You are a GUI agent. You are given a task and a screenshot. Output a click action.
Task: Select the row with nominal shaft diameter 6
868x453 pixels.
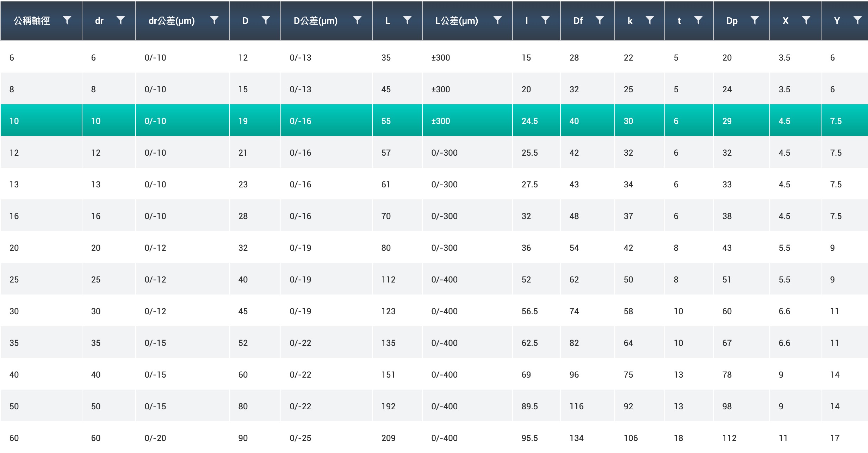(x=12, y=58)
